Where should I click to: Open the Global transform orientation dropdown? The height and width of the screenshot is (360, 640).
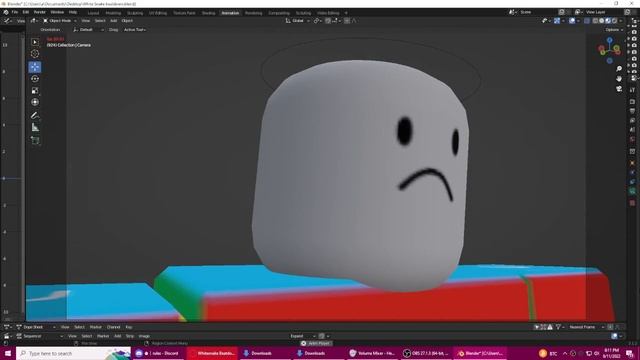[x=298, y=21]
